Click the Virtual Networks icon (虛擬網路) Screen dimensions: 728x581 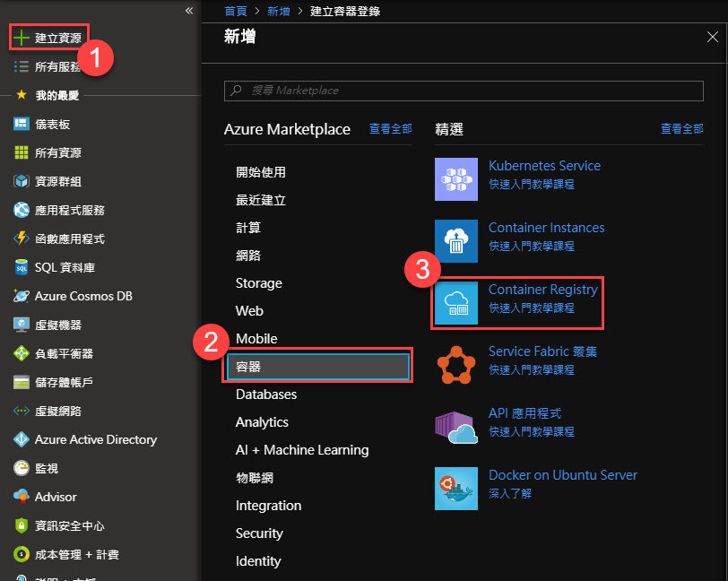coord(22,411)
